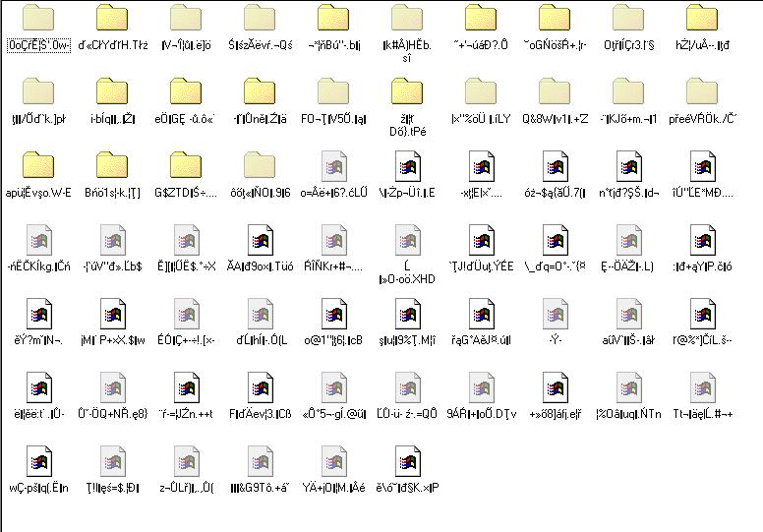The image size is (763, 532).
Task: Click the folder label ending in íLY
Action: tap(481, 119)
